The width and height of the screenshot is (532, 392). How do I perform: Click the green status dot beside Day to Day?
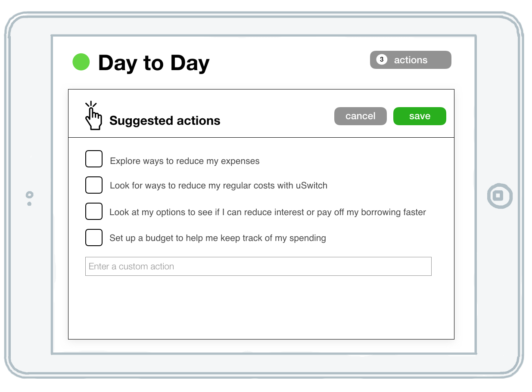pos(81,62)
